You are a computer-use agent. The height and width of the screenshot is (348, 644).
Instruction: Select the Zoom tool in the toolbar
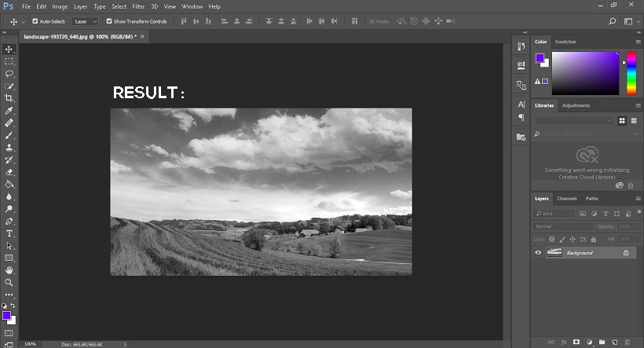(x=9, y=282)
